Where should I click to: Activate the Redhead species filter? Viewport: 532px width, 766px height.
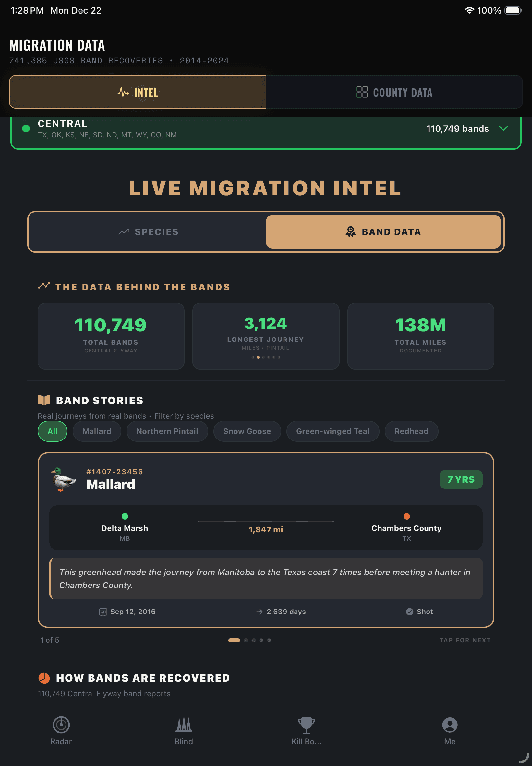[x=411, y=431]
